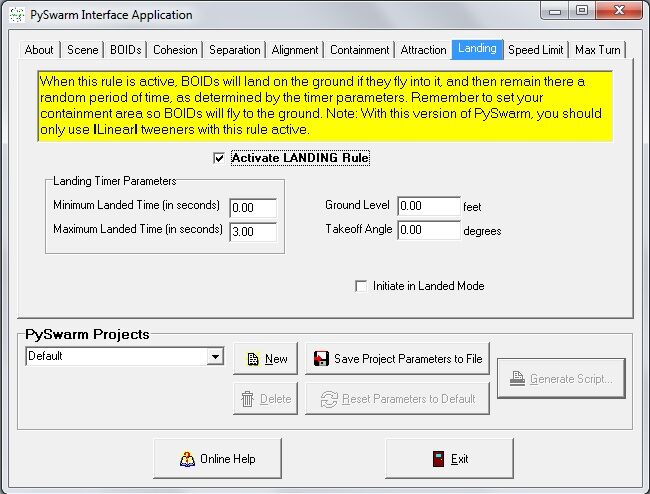The height and width of the screenshot is (494, 650).
Task: Open the Speed Limit tab
Action: point(536,50)
